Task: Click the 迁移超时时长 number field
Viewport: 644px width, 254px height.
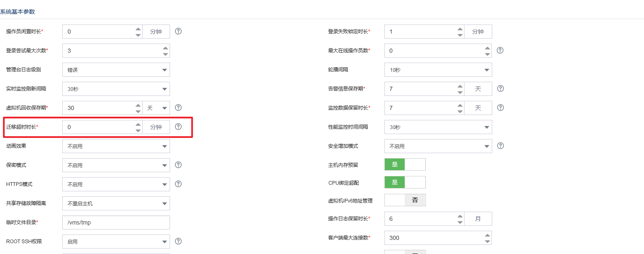Action: (99, 127)
